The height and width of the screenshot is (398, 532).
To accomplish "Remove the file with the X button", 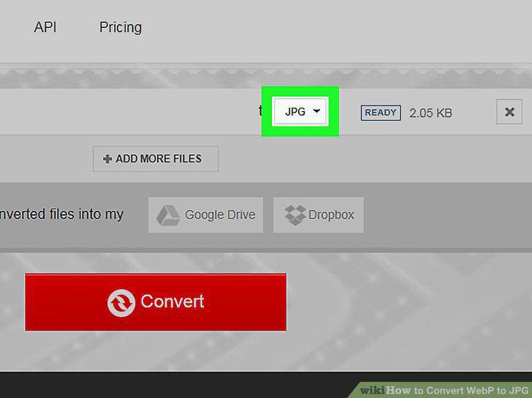I will 509,112.
